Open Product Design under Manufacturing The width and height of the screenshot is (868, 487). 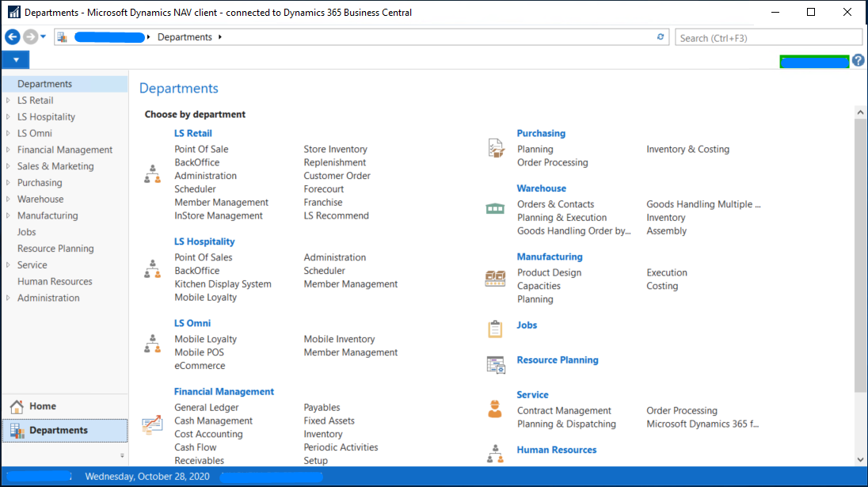point(549,273)
